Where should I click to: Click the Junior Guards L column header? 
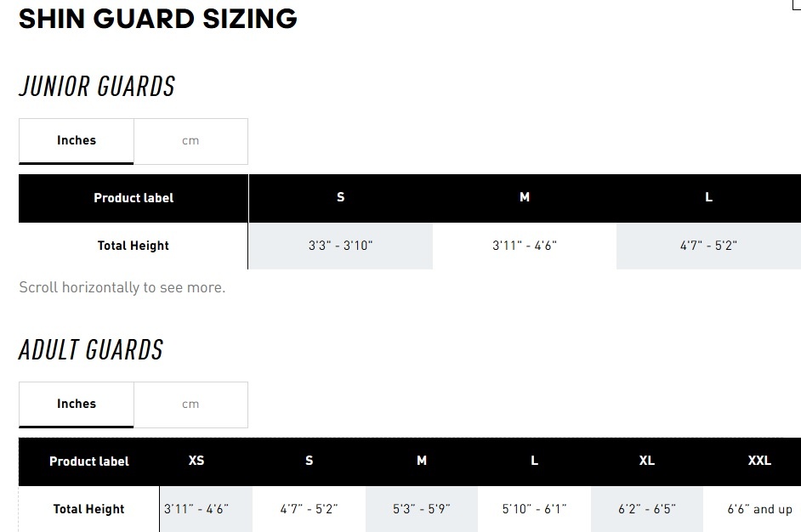tap(708, 197)
